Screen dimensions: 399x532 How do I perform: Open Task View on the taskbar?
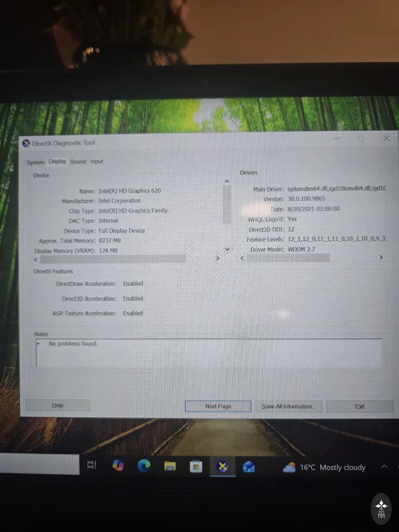(x=92, y=465)
